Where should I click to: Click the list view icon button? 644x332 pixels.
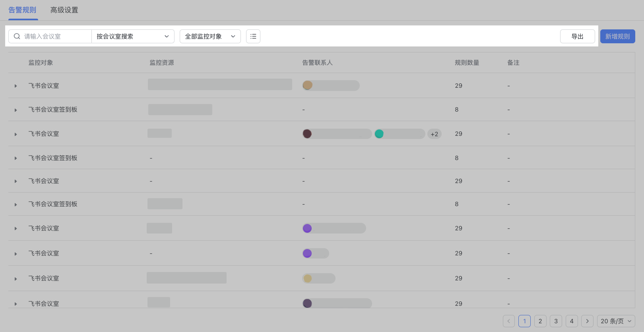253,37
